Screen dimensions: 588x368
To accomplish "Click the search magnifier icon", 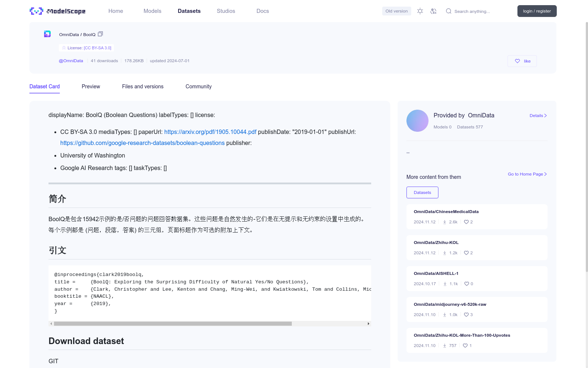I will tap(449, 11).
